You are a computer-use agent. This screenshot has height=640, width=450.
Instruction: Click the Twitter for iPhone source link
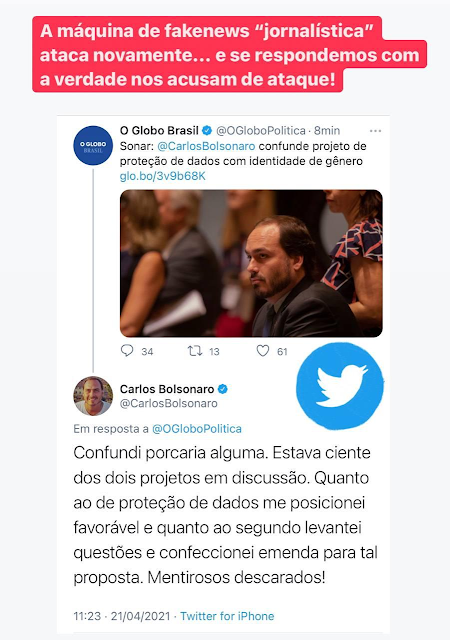227,616
